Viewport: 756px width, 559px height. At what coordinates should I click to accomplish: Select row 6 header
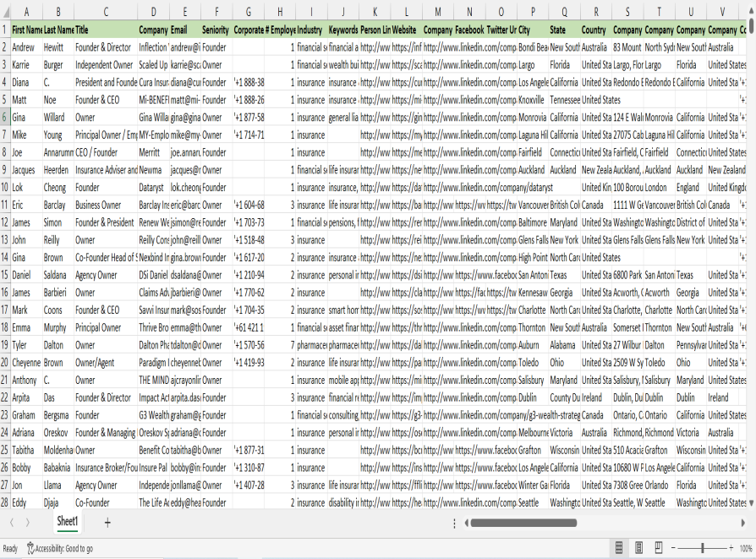pyautogui.click(x=5, y=118)
